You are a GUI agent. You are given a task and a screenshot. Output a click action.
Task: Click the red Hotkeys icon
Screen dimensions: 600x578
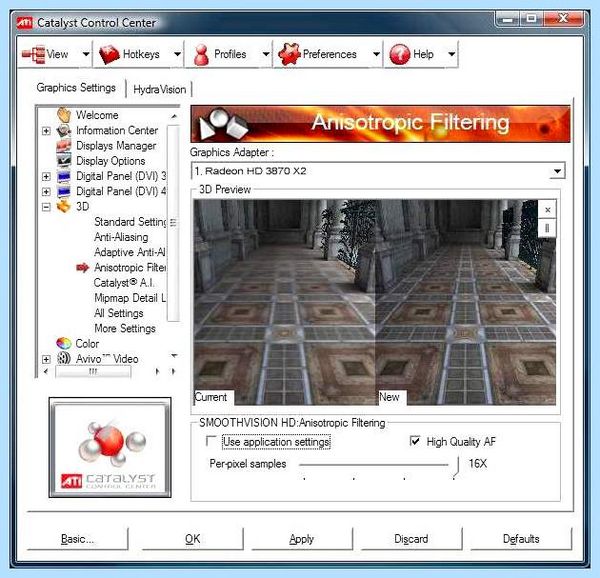(109, 54)
